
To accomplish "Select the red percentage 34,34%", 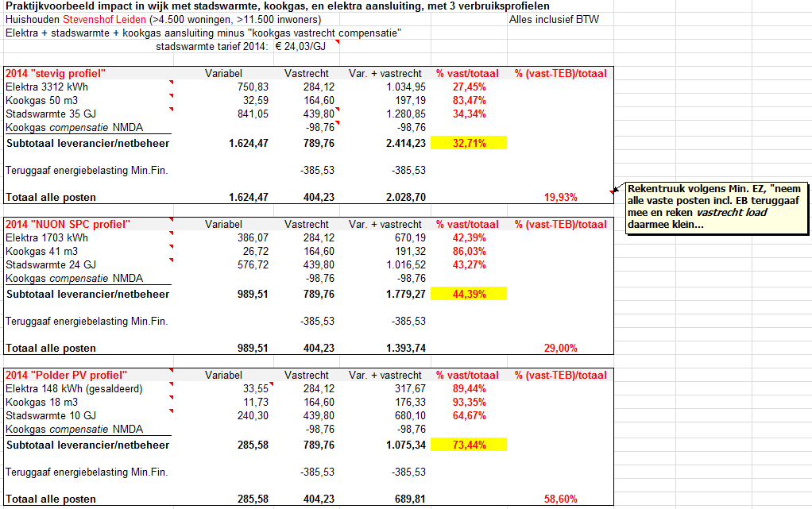I will pos(470,114).
